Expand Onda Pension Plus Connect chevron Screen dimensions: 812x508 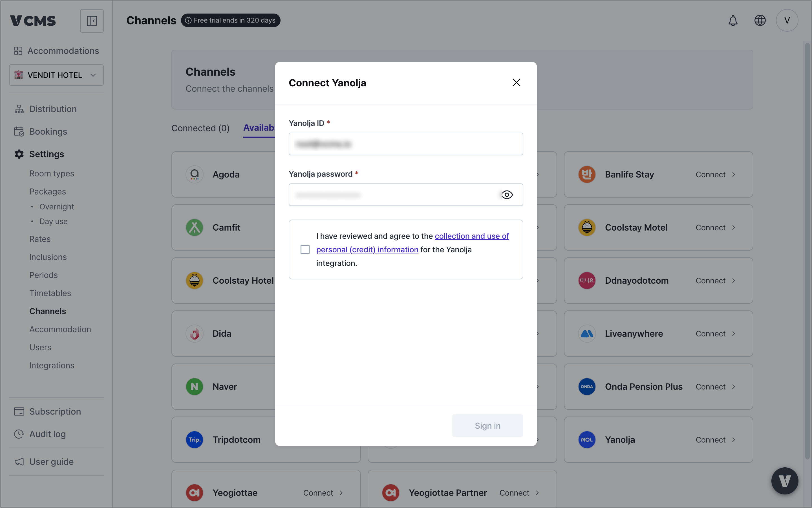pyautogui.click(x=734, y=387)
